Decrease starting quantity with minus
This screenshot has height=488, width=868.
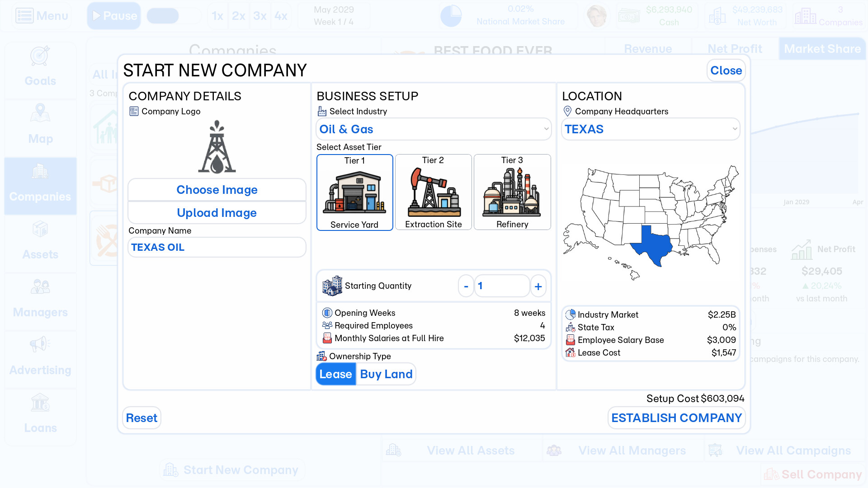(x=466, y=286)
